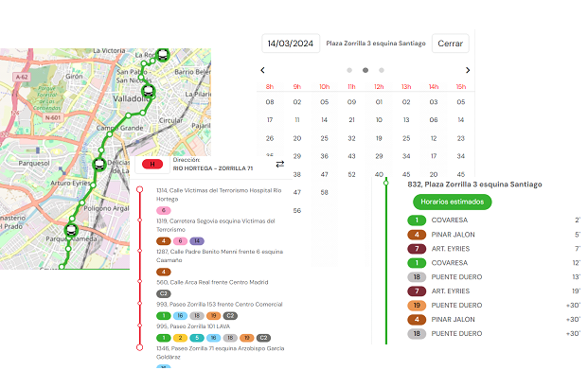
Task: Click the Horarios estimados button
Action: tap(453, 202)
